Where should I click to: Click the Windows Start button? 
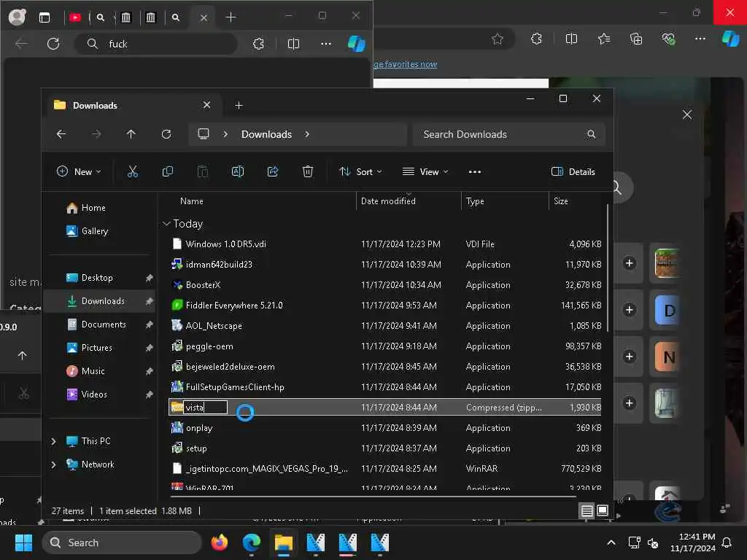coord(23,542)
